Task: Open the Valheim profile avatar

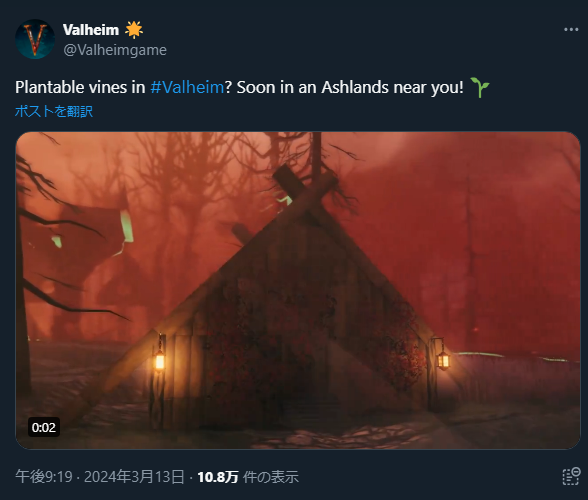Action: (x=35, y=39)
